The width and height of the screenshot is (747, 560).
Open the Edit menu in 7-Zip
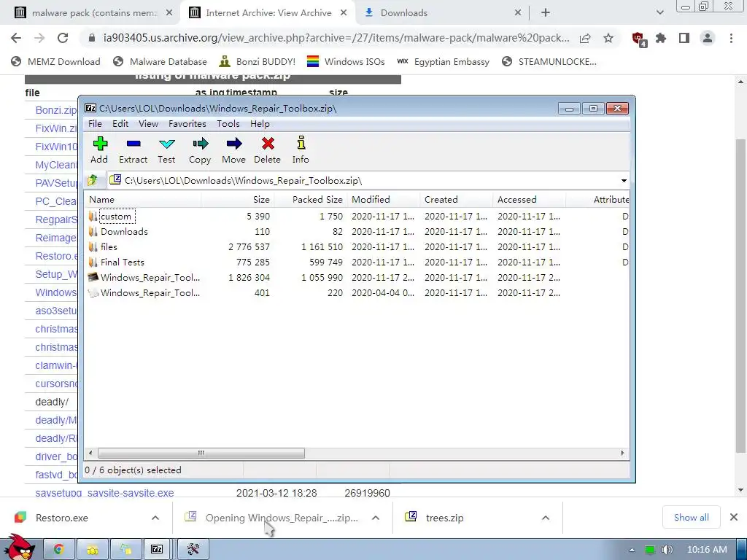click(120, 124)
